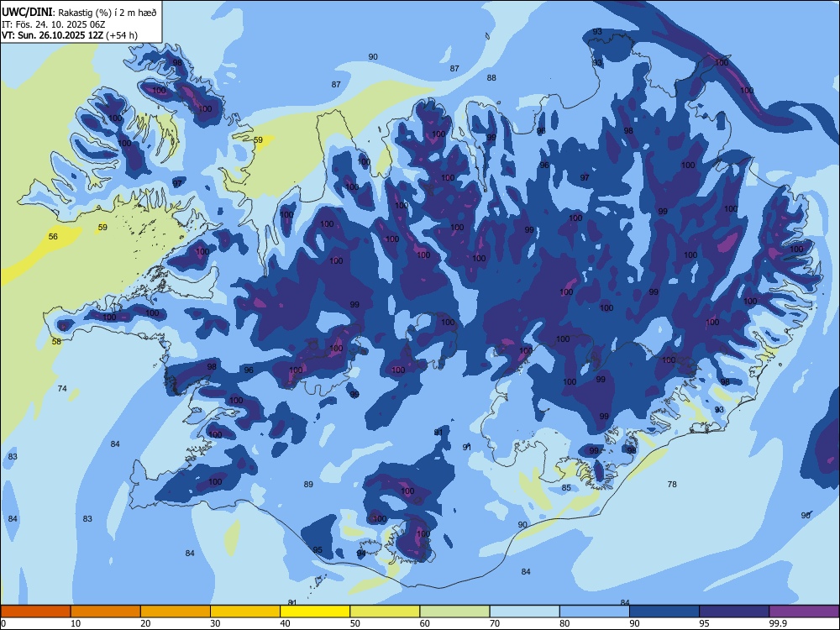Click the light green 60–70 legend swatch
Viewport: 840px width, 630px height.
tap(454, 612)
